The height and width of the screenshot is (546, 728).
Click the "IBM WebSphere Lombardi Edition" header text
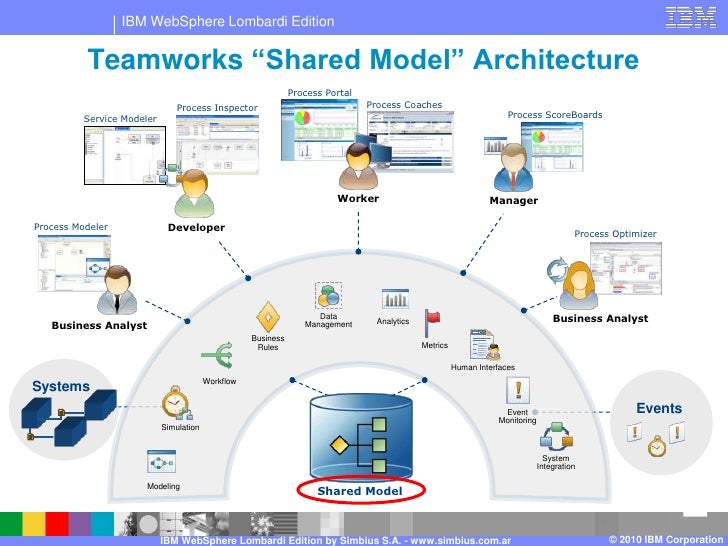pyautogui.click(x=228, y=21)
